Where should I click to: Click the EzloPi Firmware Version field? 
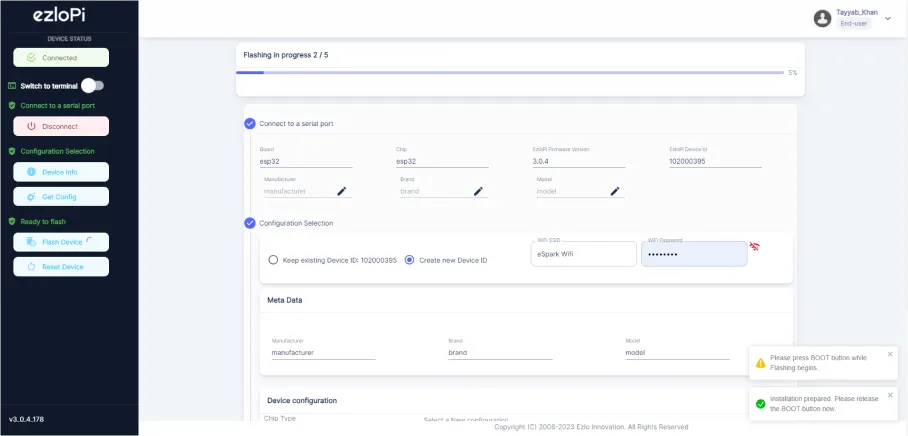pyautogui.click(x=579, y=162)
